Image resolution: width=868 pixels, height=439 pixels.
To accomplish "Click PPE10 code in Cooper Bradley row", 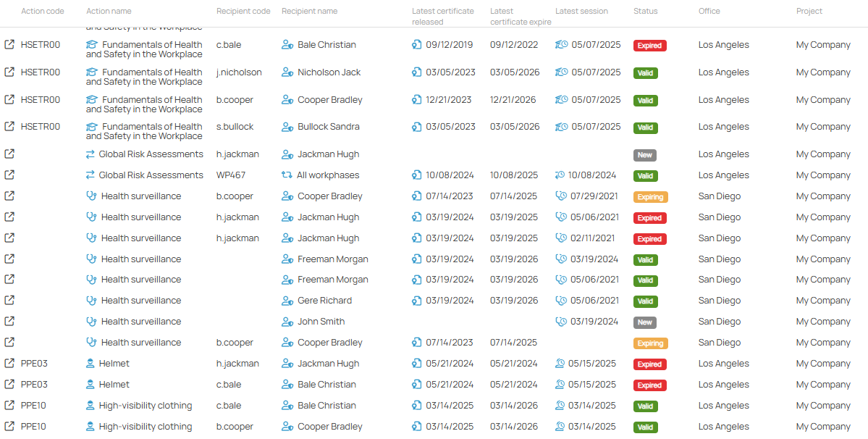I will [x=34, y=427].
